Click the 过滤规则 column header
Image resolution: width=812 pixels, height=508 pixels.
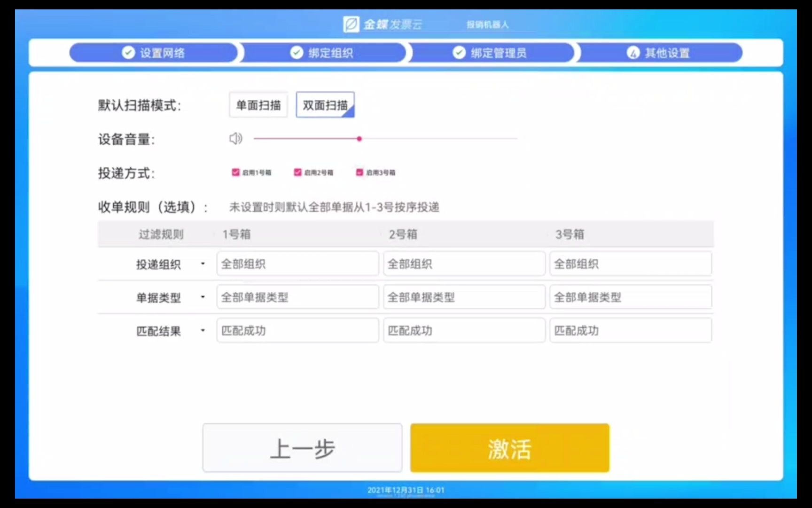(161, 234)
